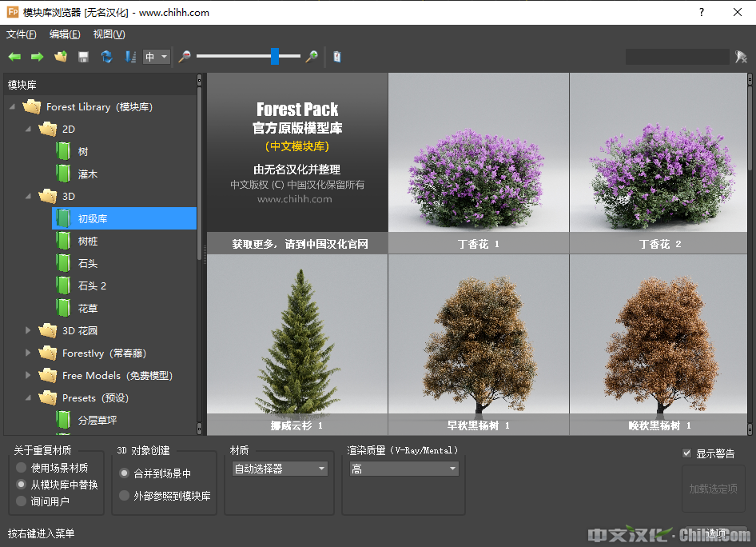Viewport: 756px width, 547px height.
Task: Click the thumbnail size slider handle
Action: (x=275, y=56)
